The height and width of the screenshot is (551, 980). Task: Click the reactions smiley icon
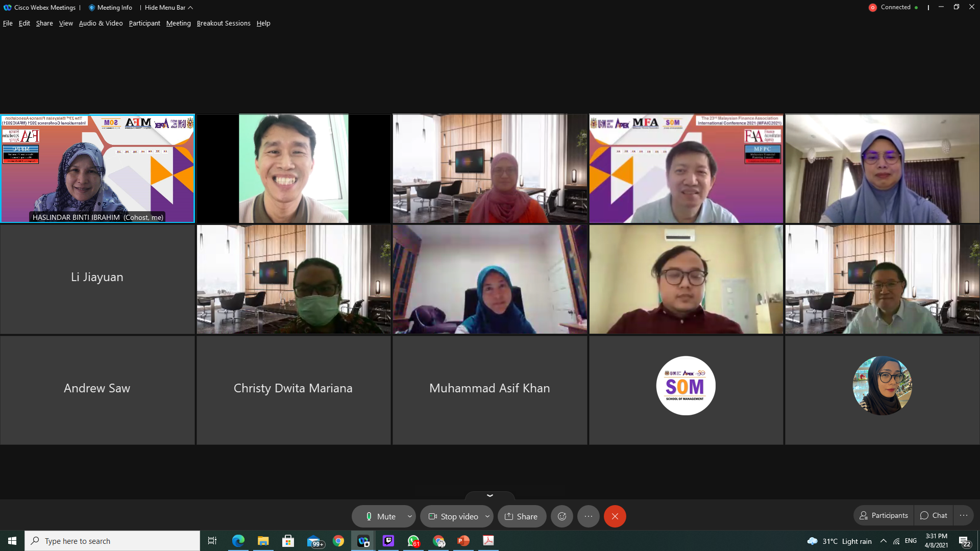tap(561, 516)
